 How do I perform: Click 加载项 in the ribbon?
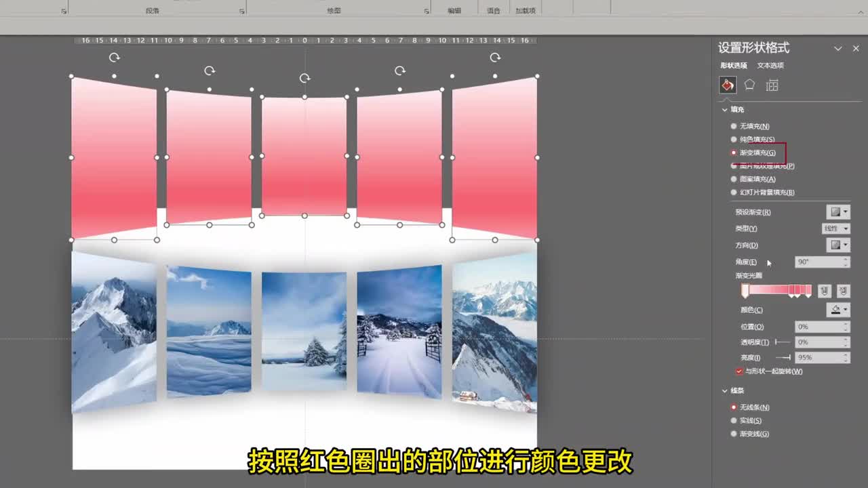point(526,9)
